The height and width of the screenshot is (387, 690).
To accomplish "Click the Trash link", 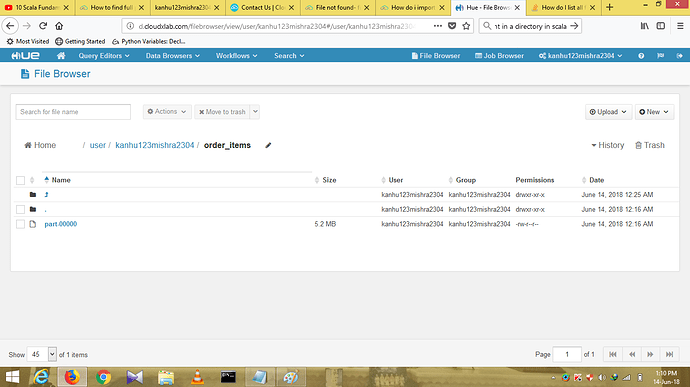I will coord(650,145).
